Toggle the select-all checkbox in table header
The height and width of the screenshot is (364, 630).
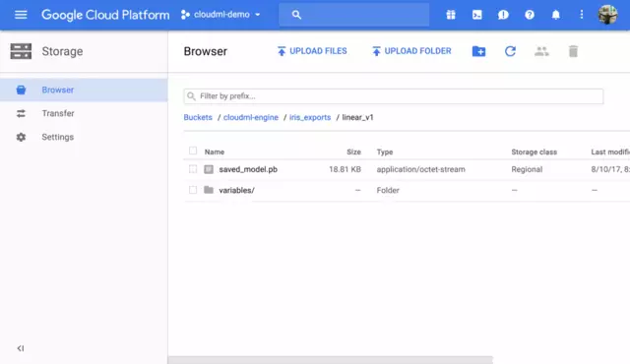pos(193,151)
